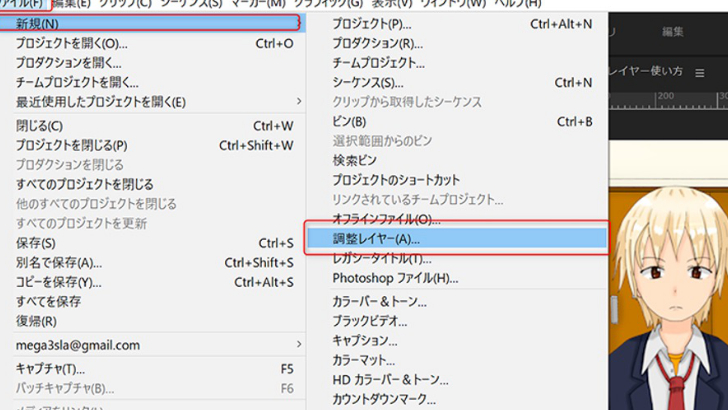The width and height of the screenshot is (728, 410).
Task: Open the 新規(N) submenu
Action: coord(37,22)
